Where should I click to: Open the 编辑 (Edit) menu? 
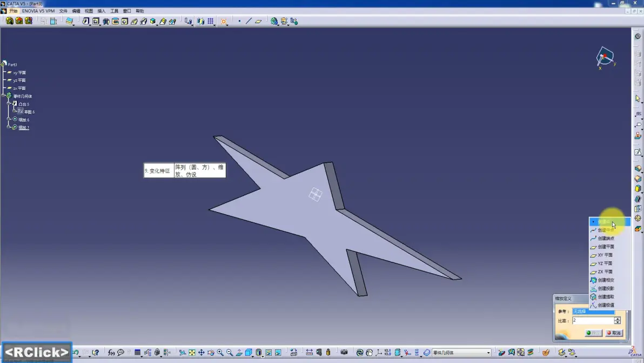pyautogui.click(x=76, y=11)
